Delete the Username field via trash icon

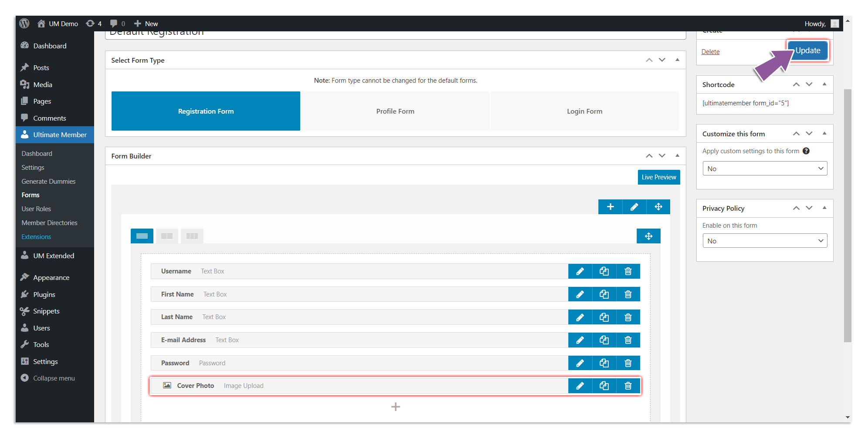tap(628, 271)
